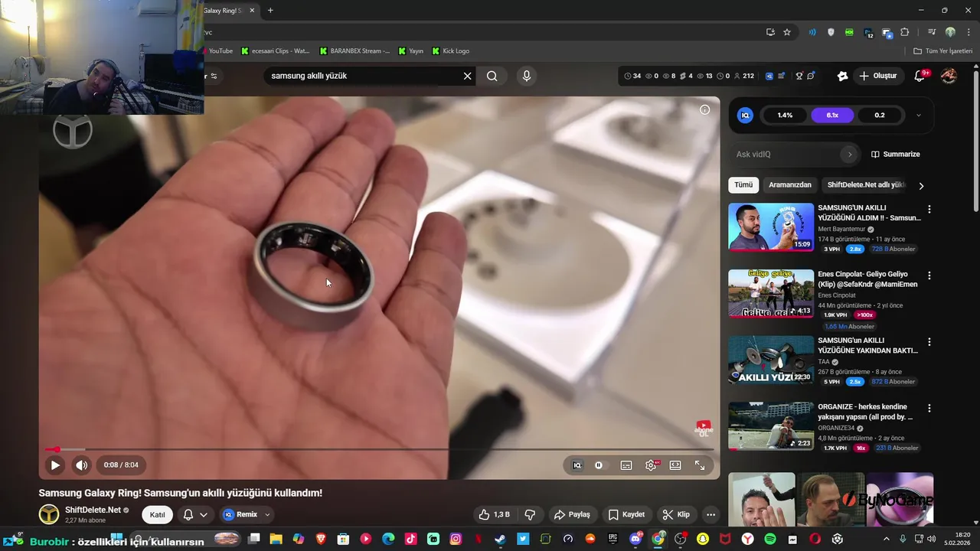980x551 pixels.
Task: Open YouTube notifications bell with 9+ badge
Action: point(921,76)
